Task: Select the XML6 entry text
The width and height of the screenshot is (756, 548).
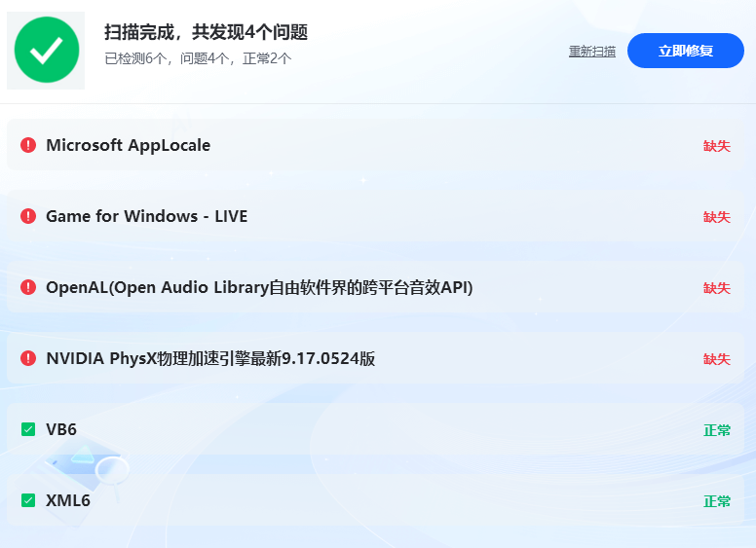Action: [x=68, y=500]
